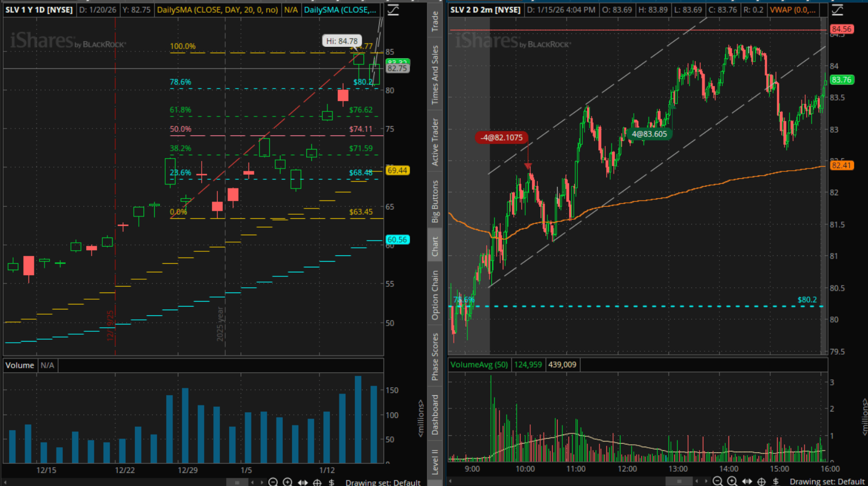868x486 pixels.
Task: Open the Level II sidebar tab
Action: (x=435, y=461)
